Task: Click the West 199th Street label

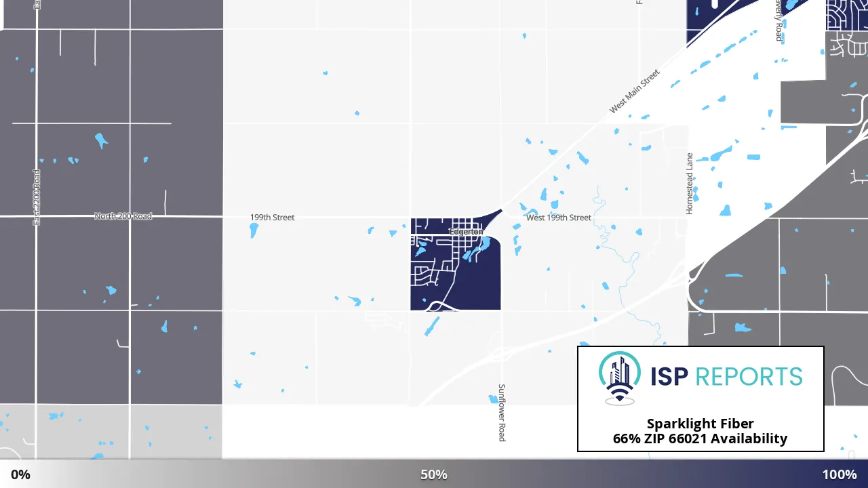Action: click(x=559, y=218)
